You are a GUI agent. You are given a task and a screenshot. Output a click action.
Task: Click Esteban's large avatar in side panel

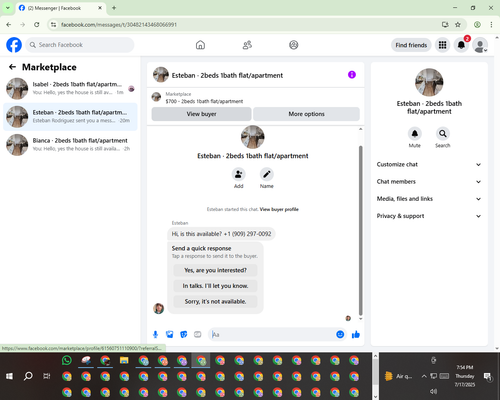[429, 82]
